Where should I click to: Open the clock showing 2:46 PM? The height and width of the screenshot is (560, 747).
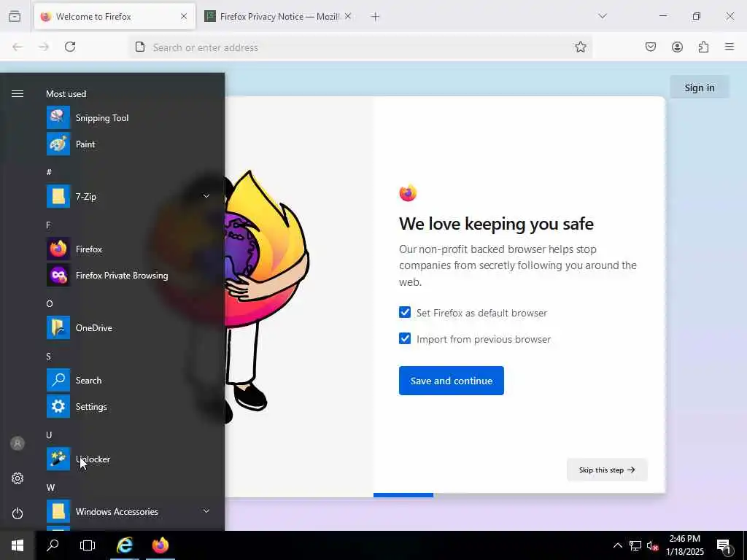684,545
